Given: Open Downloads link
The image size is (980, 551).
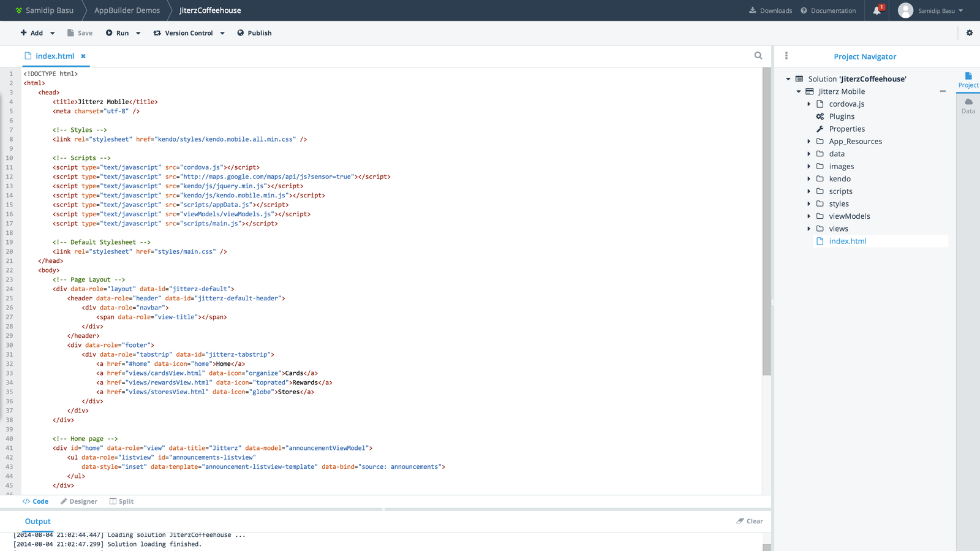Looking at the screenshot, I should click(x=771, y=10).
